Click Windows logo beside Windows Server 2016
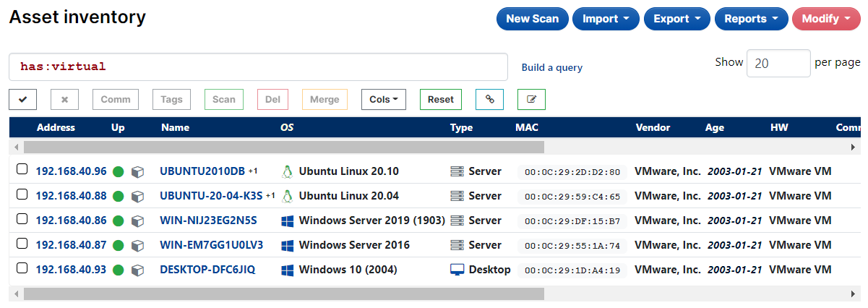Image resolution: width=868 pixels, height=308 pixels. point(287,245)
